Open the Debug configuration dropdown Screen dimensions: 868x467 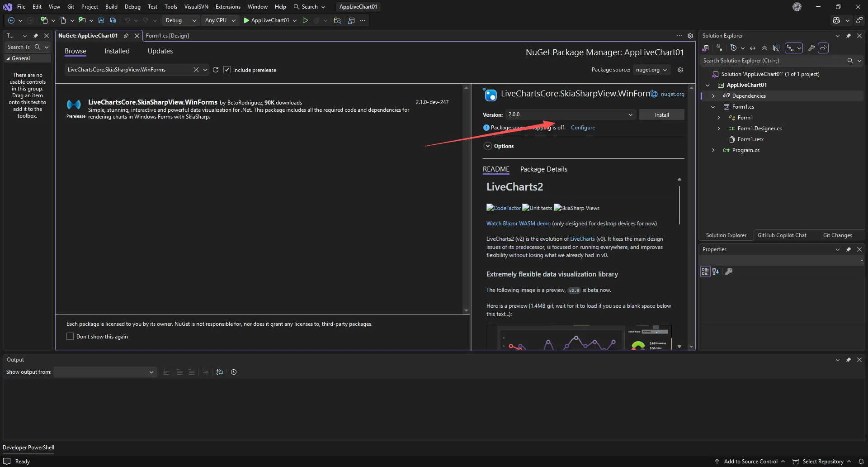(x=180, y=20)
